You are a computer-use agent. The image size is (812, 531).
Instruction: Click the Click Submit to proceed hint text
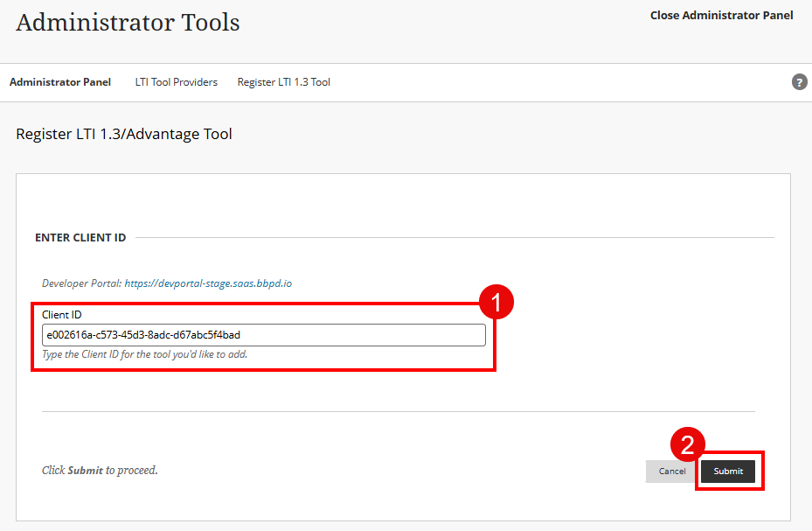coord(100,470)
